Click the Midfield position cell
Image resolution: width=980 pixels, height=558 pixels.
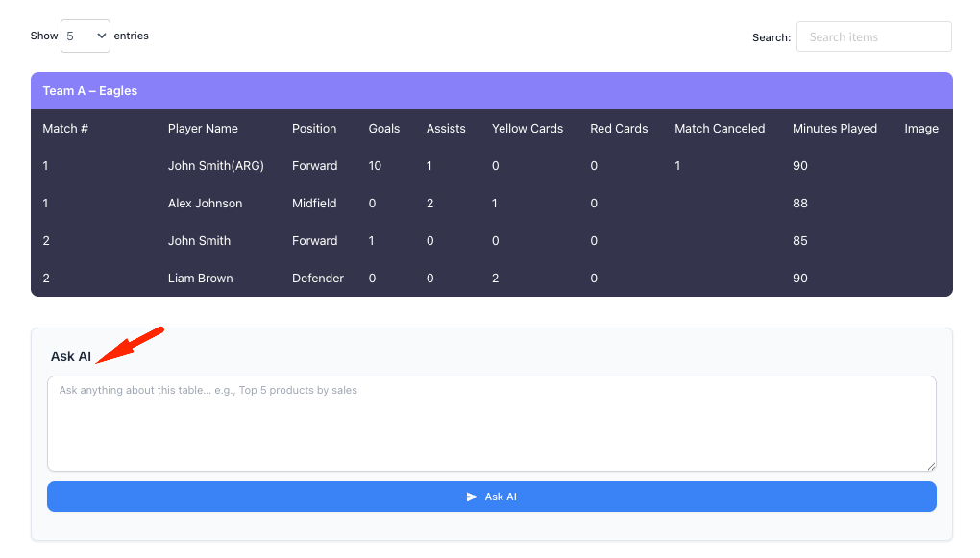coord(314,204)
